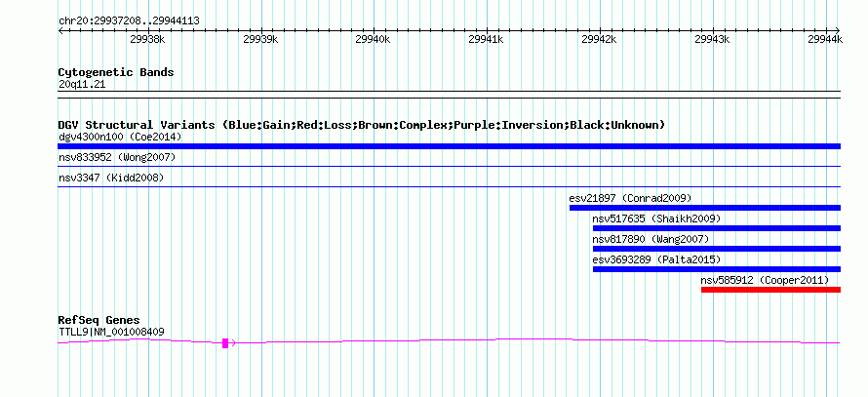The height and width of the screenshot is (397, 868).
Task: Click the 29942k ruler tick label
Action: pos(600,39)
